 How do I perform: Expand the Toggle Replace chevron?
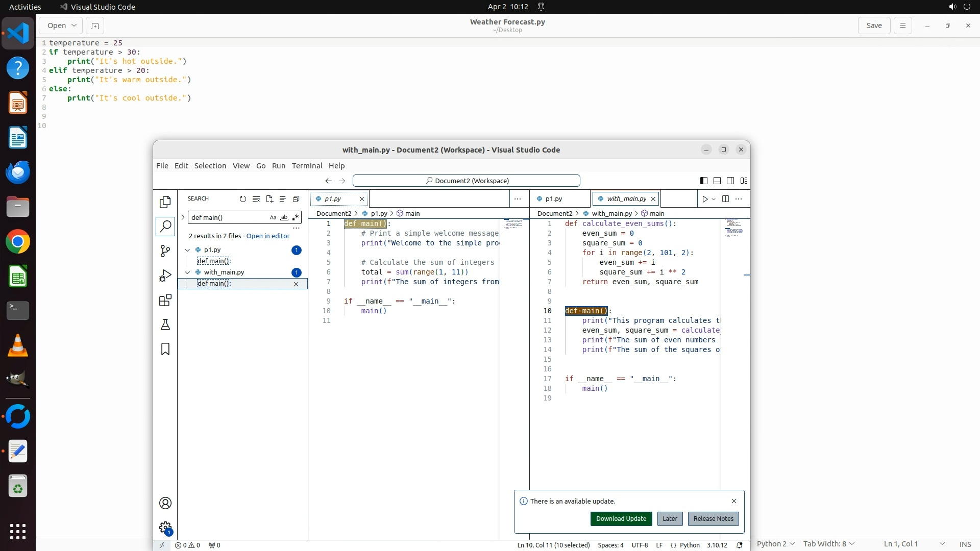click(x=183, y=218)
